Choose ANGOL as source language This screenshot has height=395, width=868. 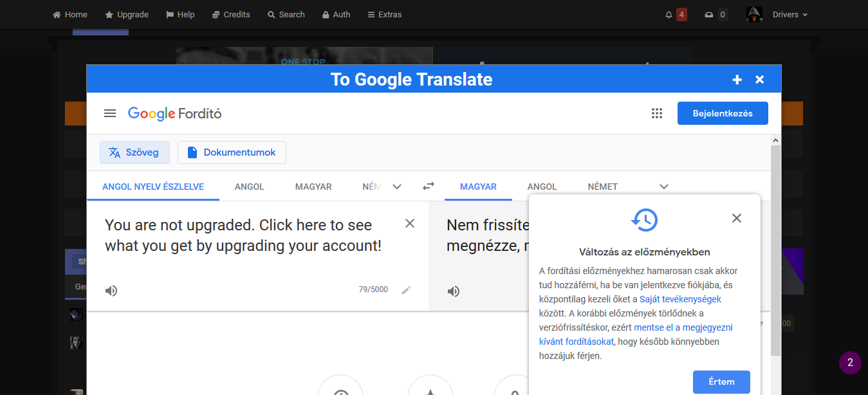[x=250, y=187]
